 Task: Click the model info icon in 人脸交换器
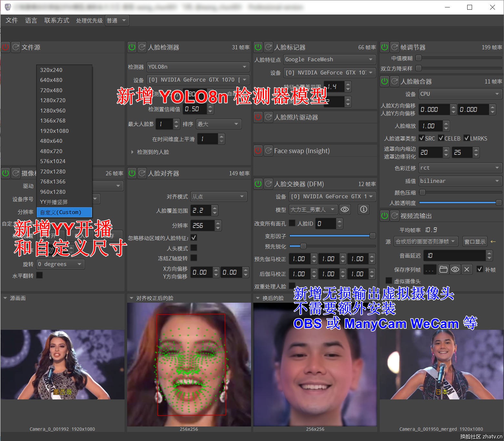click(x=363, y=210)
